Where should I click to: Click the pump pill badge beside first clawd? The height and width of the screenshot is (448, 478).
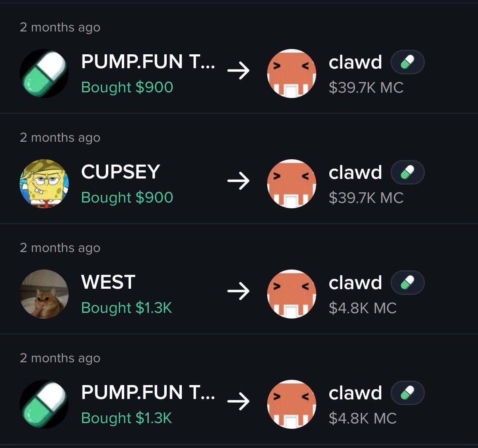pyautogui.click(x=408, y=62)
